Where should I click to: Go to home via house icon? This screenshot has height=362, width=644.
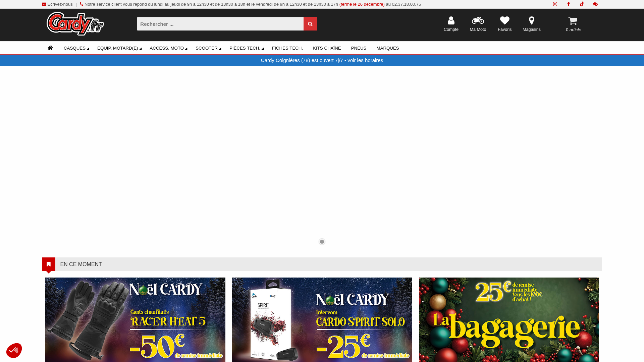(x=50, y=48)
